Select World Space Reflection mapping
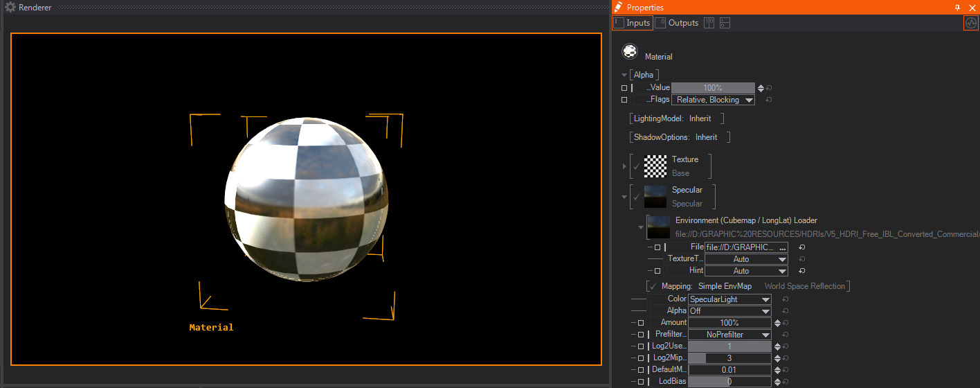The height and width of the screenshot is (388, 980). [x=804, y=286]
